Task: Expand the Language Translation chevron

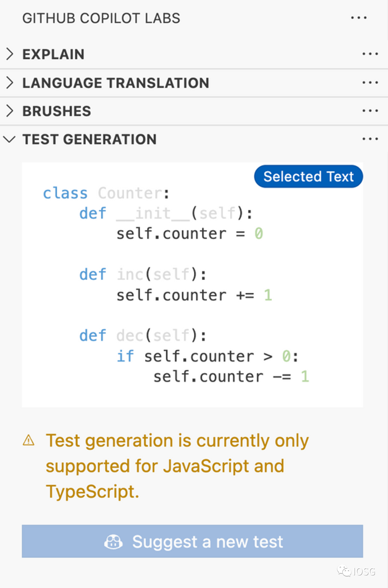Action: click(x=10, y=83)
